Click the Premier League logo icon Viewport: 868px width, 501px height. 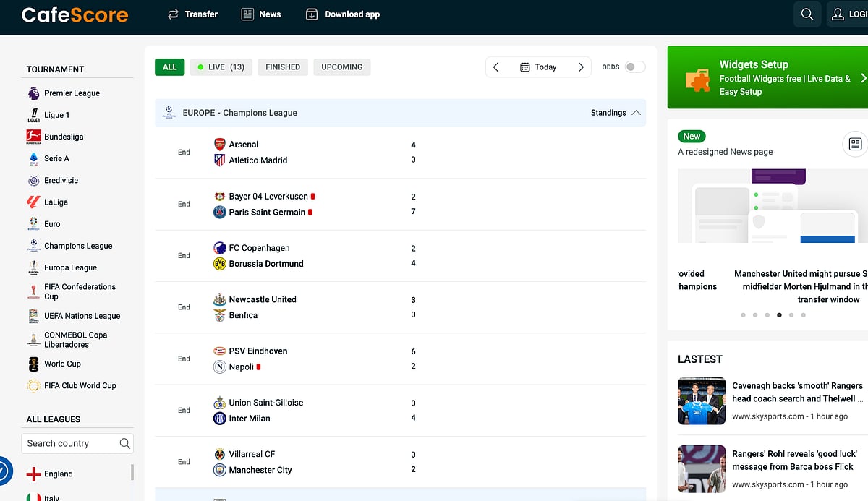[33, 93]
